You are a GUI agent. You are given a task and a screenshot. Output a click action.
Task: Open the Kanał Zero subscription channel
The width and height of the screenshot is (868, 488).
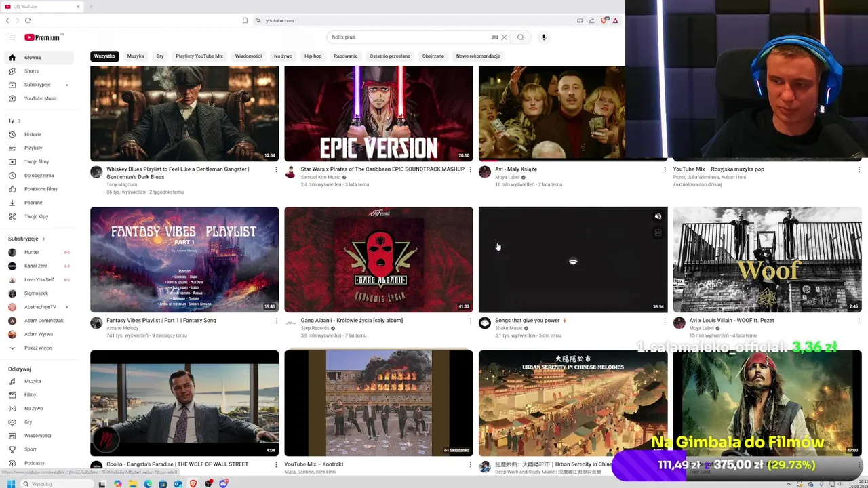38,266
